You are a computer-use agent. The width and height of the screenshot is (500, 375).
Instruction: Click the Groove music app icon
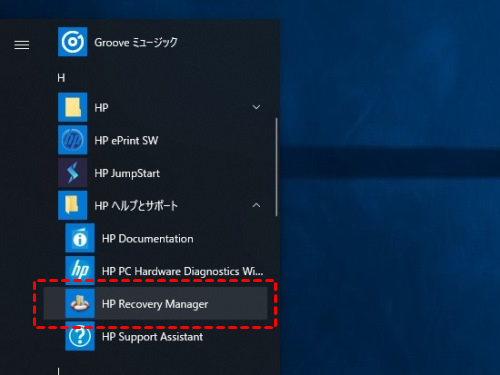pyautogui.click(x=73, y=42)
